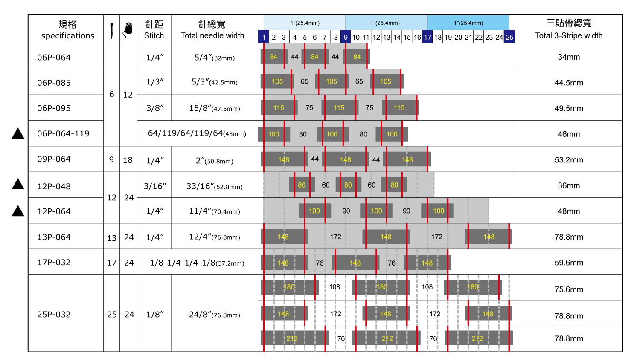Click needle position 17 in the ruler

(428, 37)
